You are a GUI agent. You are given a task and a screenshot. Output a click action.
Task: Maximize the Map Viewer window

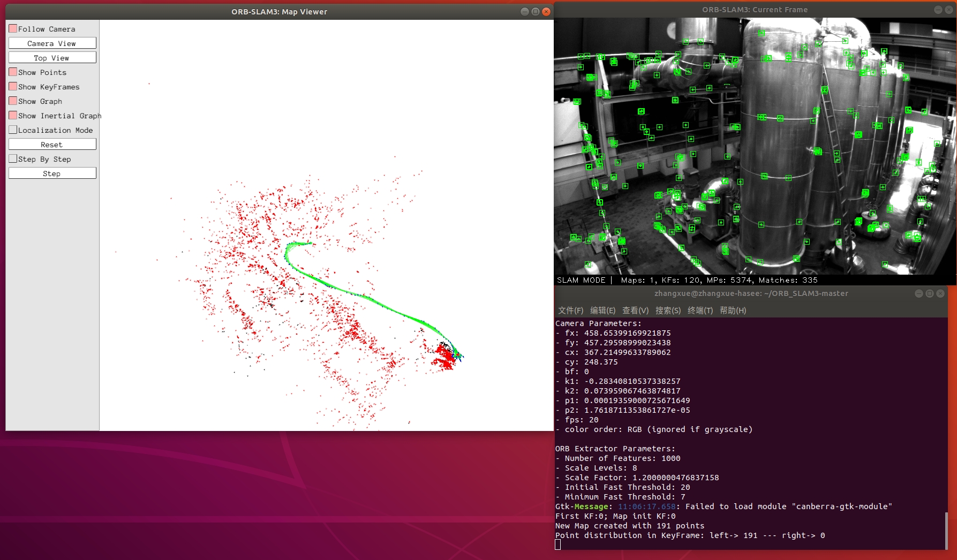tap(536, 12)
